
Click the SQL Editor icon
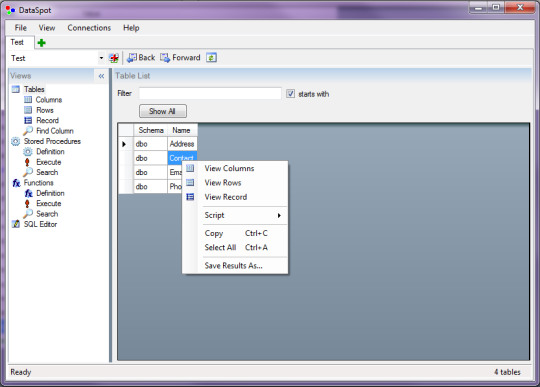coord(16,224)
